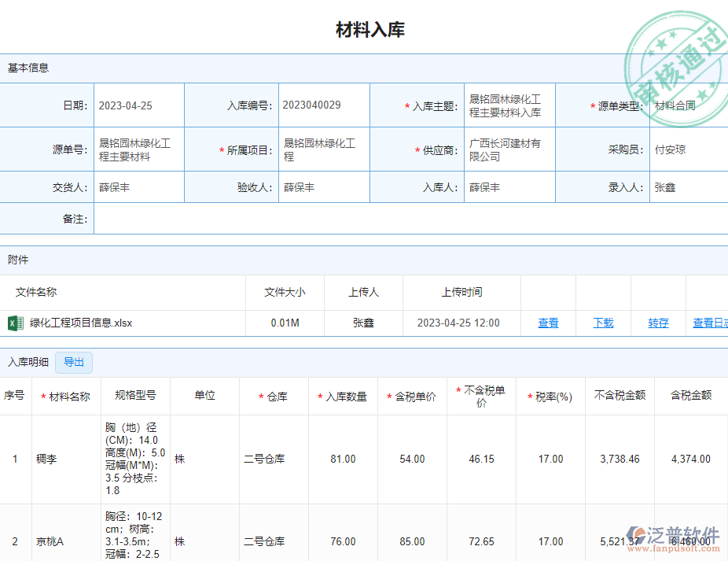Click the 源单类型 field showing 材料合同
Image resolution: width=728 pixels, height=561 pixels.
tap(687, 105)
